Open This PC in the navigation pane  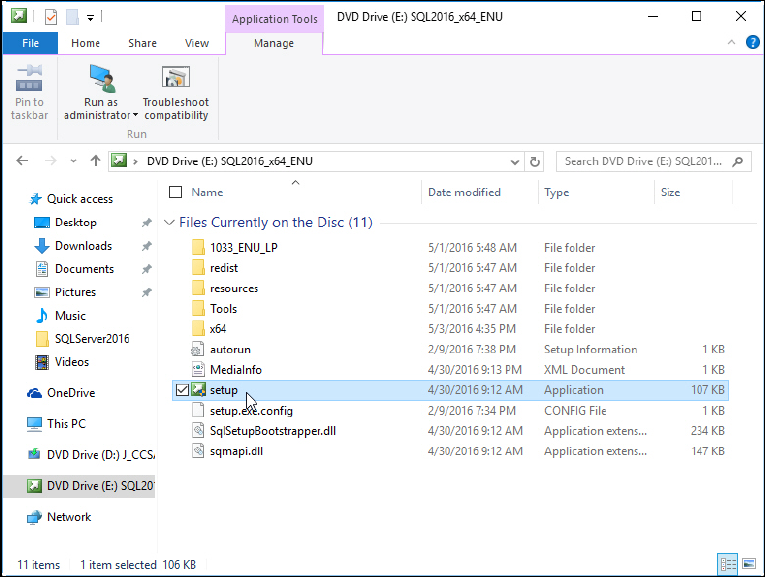[66, 423]
